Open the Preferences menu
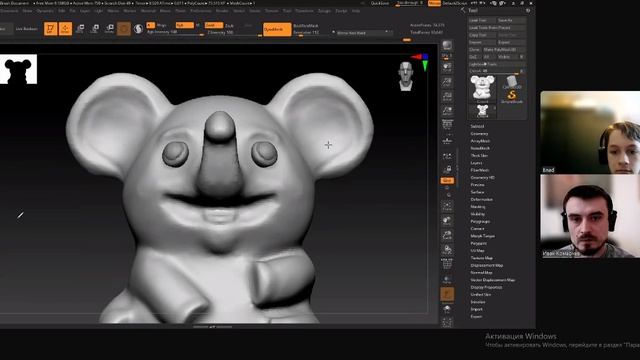This screenshot has height=360, width=640. click(x=201, y=11)
